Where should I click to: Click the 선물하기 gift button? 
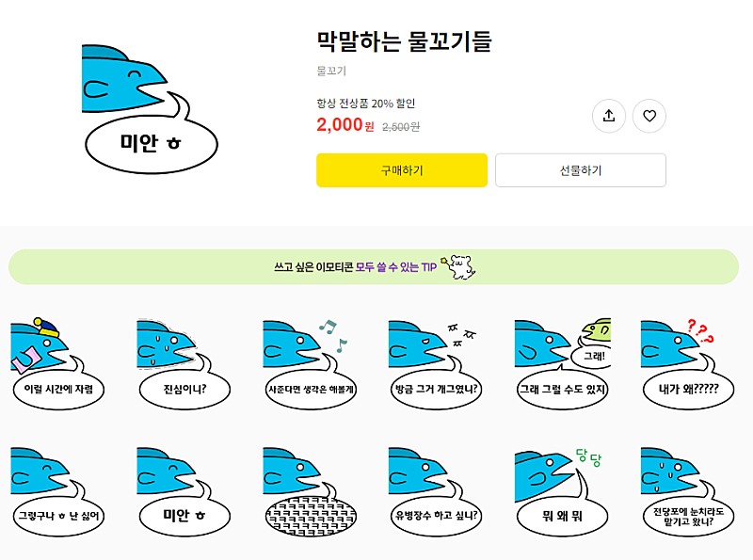click(581, 170)
